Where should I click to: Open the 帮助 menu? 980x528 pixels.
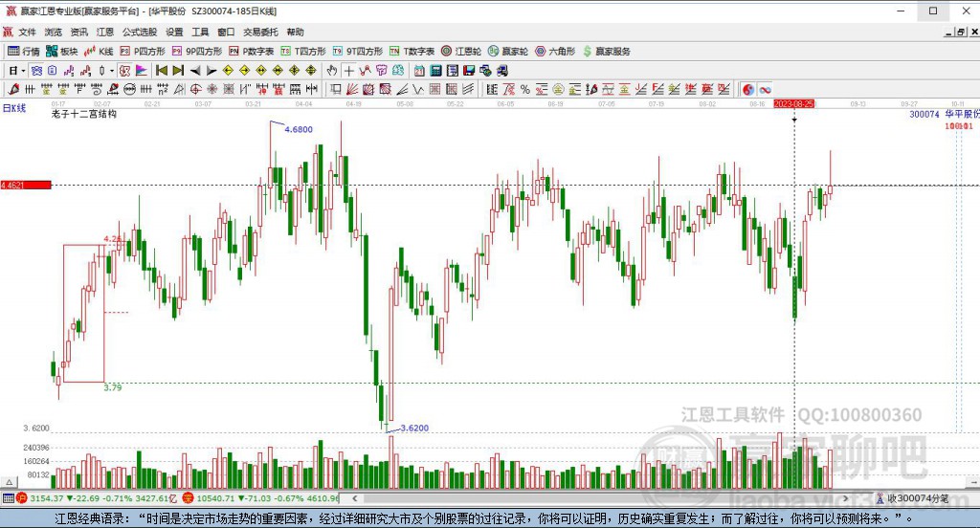pos(295,32)
